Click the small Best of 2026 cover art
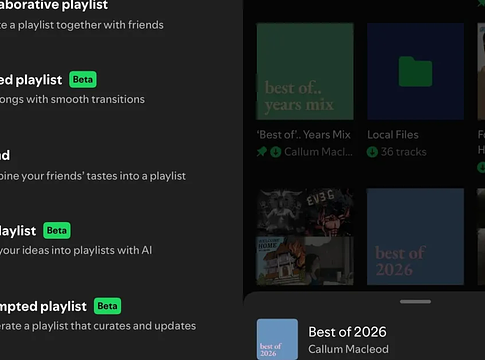The image size is (485, 360). [277, 339]
